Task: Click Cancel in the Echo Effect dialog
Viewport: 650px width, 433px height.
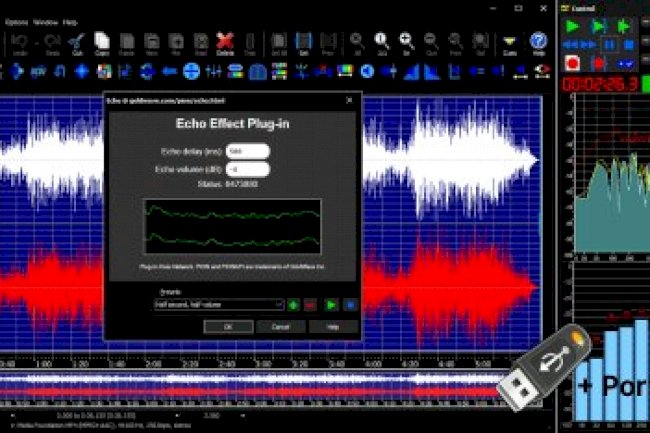Action: pyautogui.click(x=280, y=326)
